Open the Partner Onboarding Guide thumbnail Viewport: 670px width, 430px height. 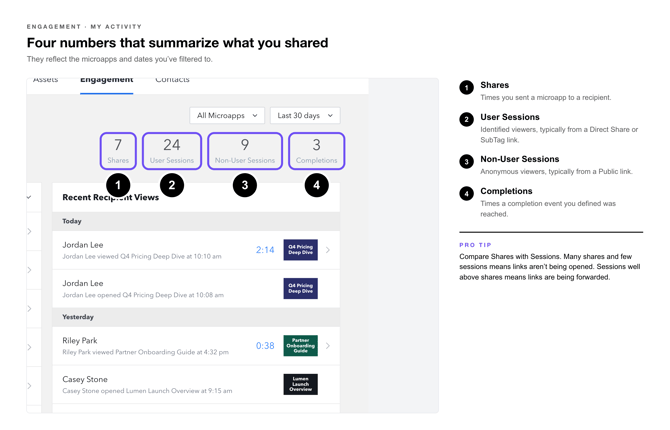(x=300, y=346)
